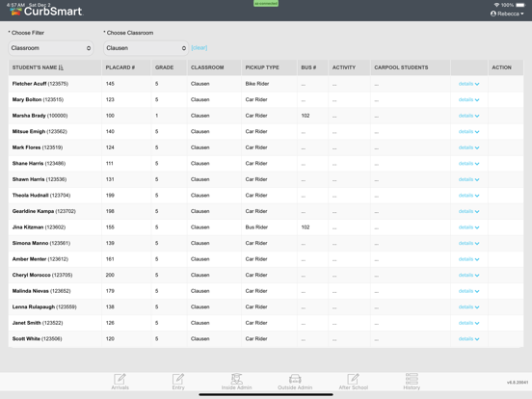532x399 pixels.
Task: Click Bus Rider cell for Jina Kitzman
Action: (256, 227)
